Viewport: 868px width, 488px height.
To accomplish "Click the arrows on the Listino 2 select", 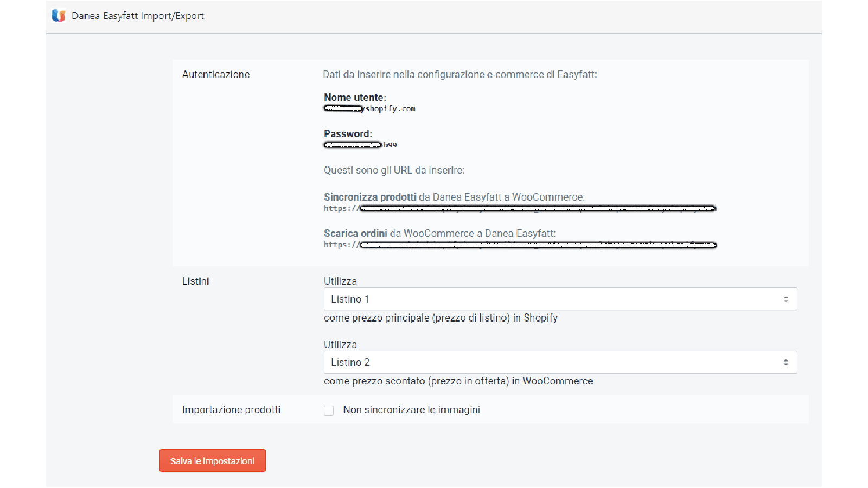I will pos(786,362).
